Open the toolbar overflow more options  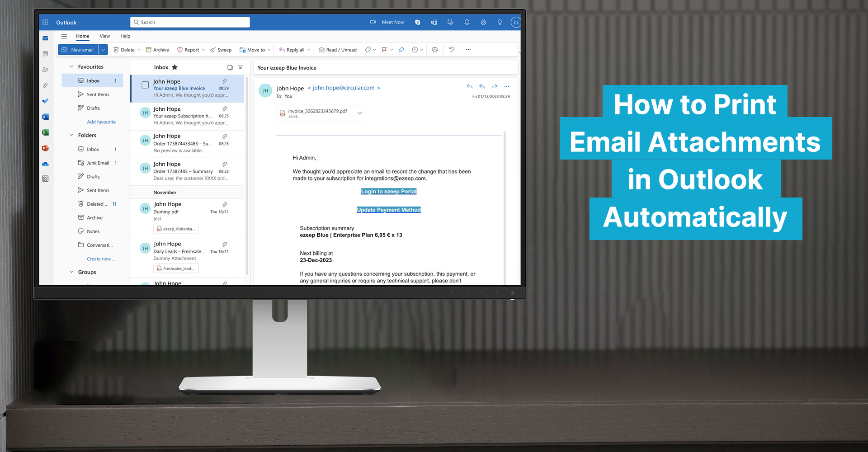click(x=468, y=50)
